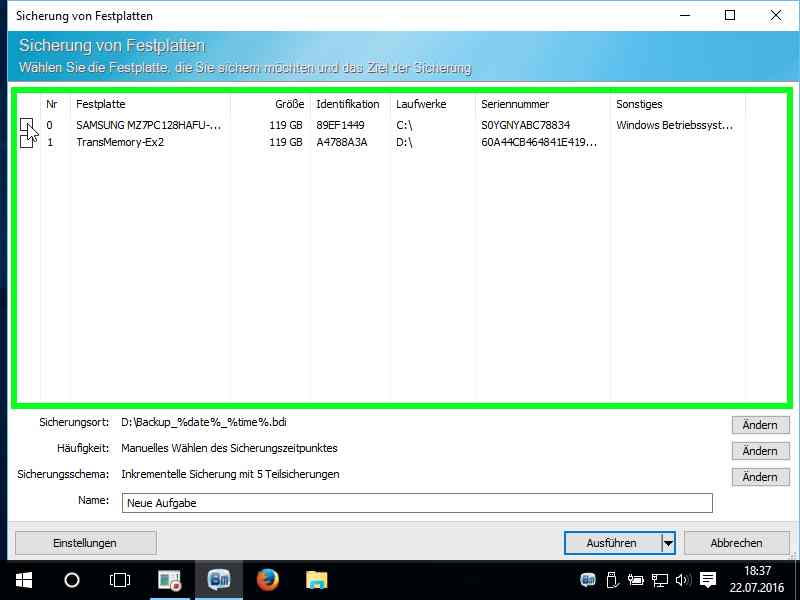800x600 pixels.
Task: Click 'Inkrementelle Sicherung mit 5 Teilsicherungen' text
Action: tap(230, 474)
